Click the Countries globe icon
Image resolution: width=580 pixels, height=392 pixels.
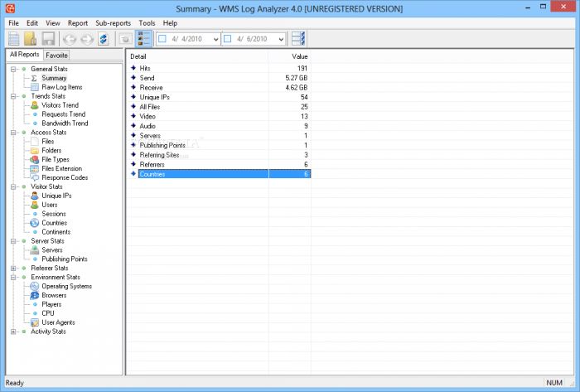[35, 223]
